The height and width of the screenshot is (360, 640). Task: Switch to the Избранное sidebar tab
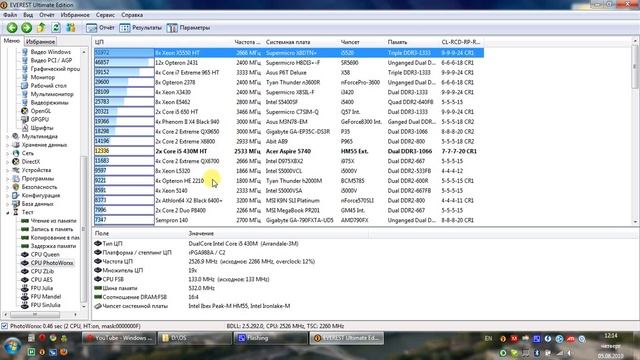(40, 42)
